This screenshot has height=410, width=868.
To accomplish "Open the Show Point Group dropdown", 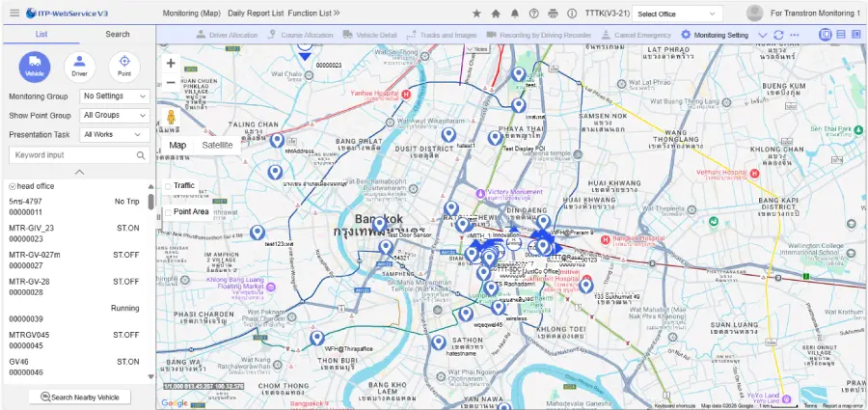I will point(115,115).
